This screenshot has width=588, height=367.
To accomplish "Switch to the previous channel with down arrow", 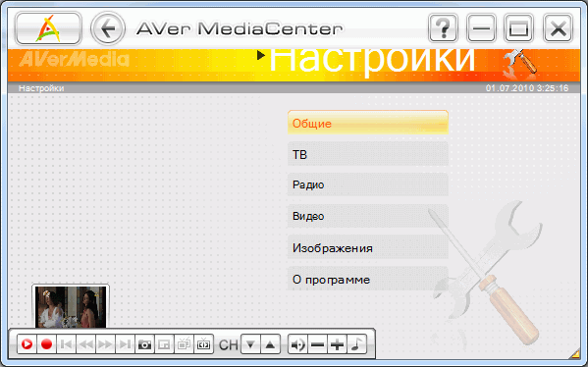I will coord(250,344).
